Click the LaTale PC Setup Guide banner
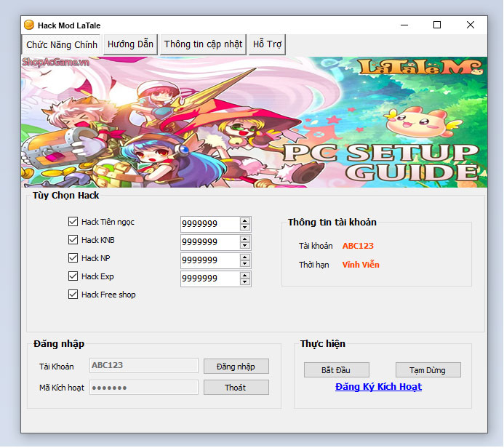504x448 pixels. (x=255, y=122)
